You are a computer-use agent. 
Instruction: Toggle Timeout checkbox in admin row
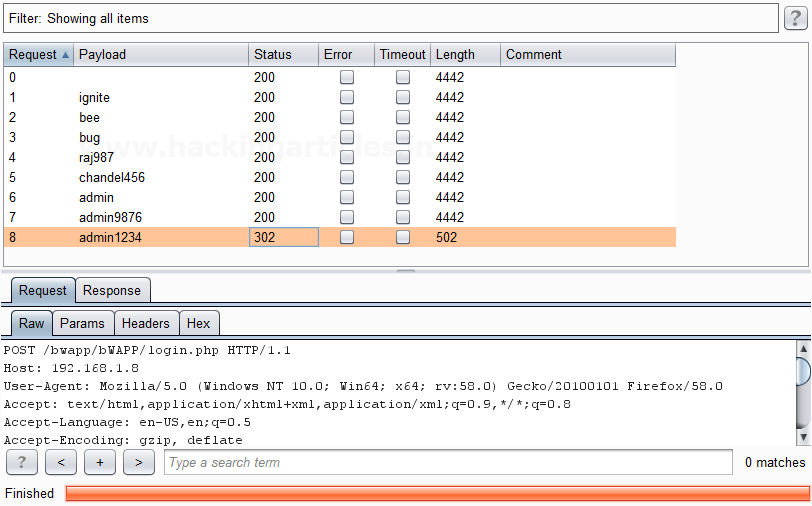click(x=403, y=197)
